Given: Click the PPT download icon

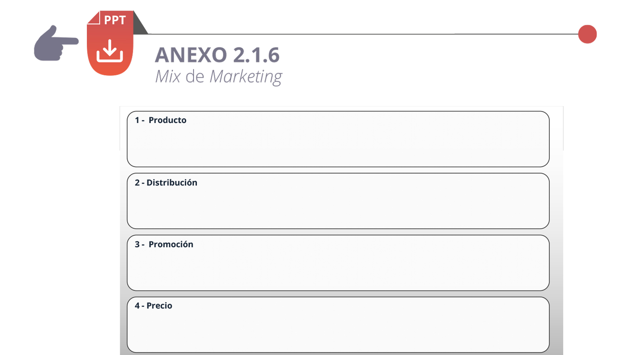Looking at the screenshot, I should tap(110, 43).
